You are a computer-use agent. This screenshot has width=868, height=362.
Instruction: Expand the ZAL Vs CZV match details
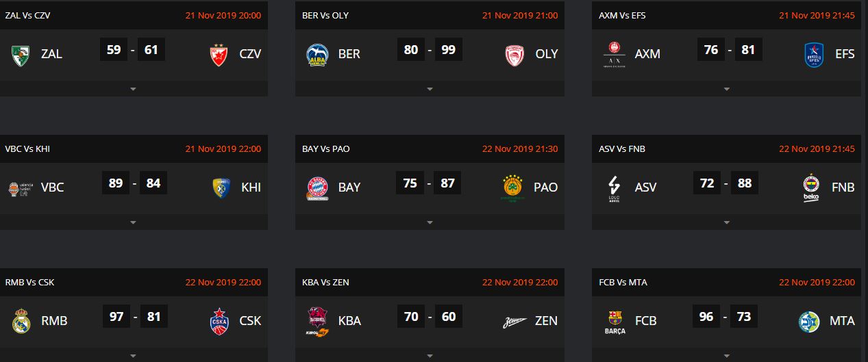(134, 89)
